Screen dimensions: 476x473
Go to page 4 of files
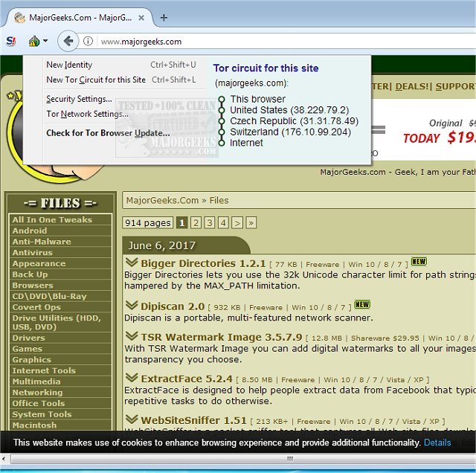(223, 223)
